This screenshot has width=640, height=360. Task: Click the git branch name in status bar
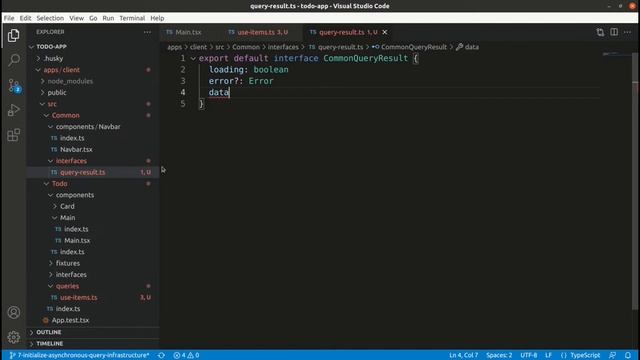click(x=80, y=355)
